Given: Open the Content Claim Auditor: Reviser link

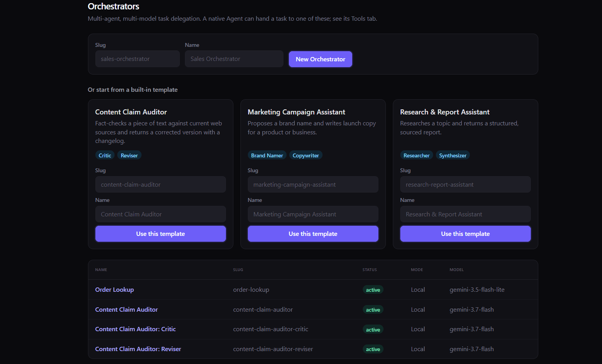Looking at the screenshot, I should click(138, 349).
